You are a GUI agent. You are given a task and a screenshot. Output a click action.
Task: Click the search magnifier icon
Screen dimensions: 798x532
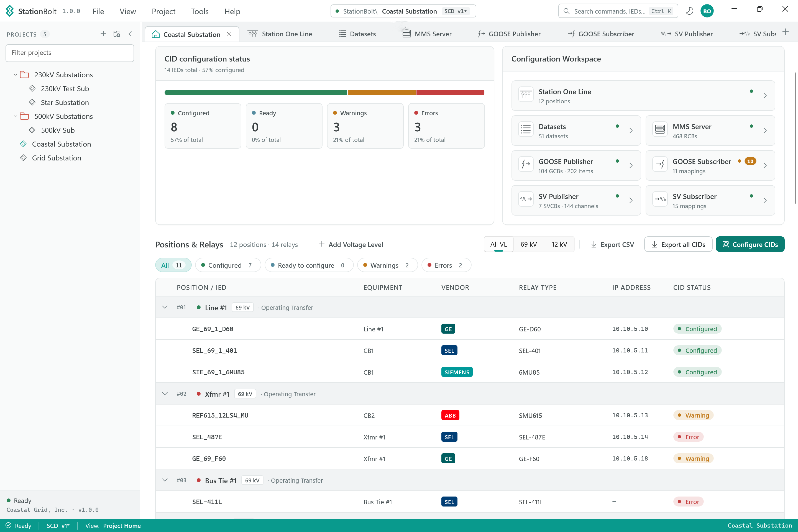[x=566, y=11]
